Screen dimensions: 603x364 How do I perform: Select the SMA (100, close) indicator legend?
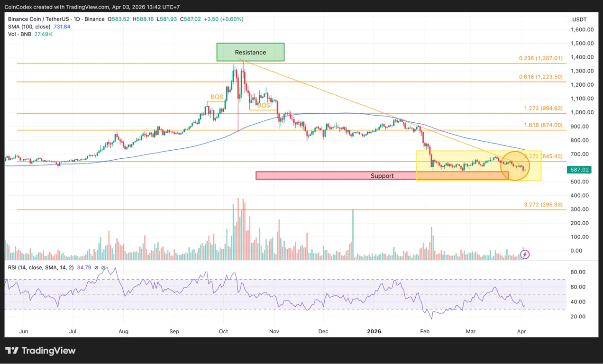(28, 27)
